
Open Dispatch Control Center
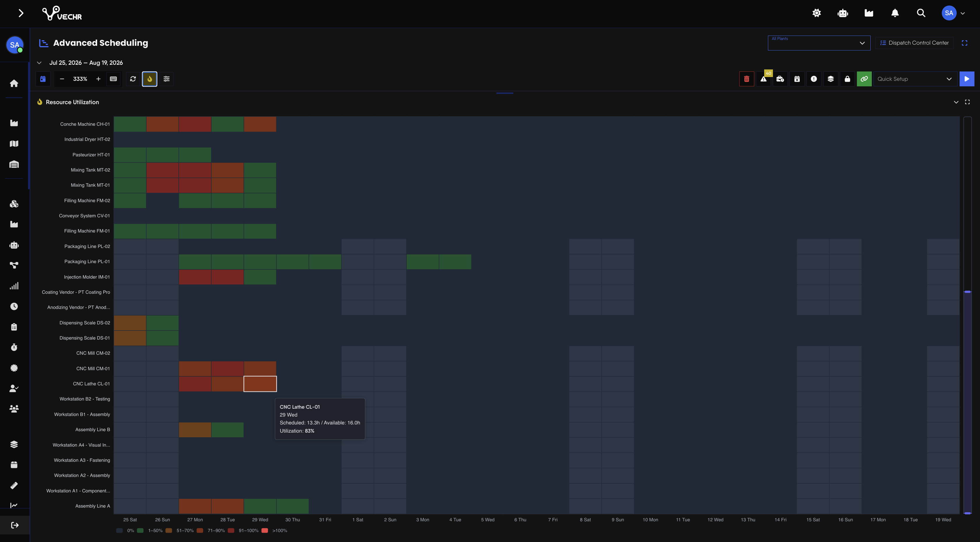coord(914,43)
